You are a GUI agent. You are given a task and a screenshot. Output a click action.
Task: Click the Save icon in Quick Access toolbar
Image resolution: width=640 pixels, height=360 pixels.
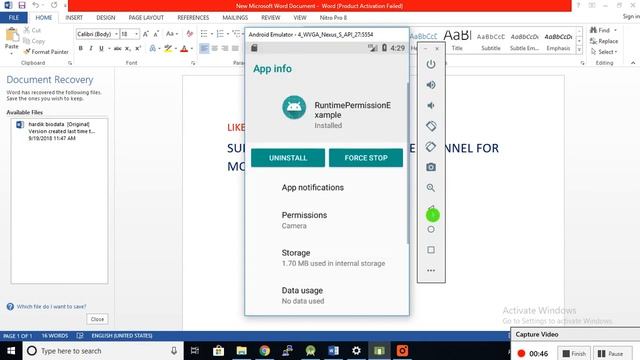(22, 5)
